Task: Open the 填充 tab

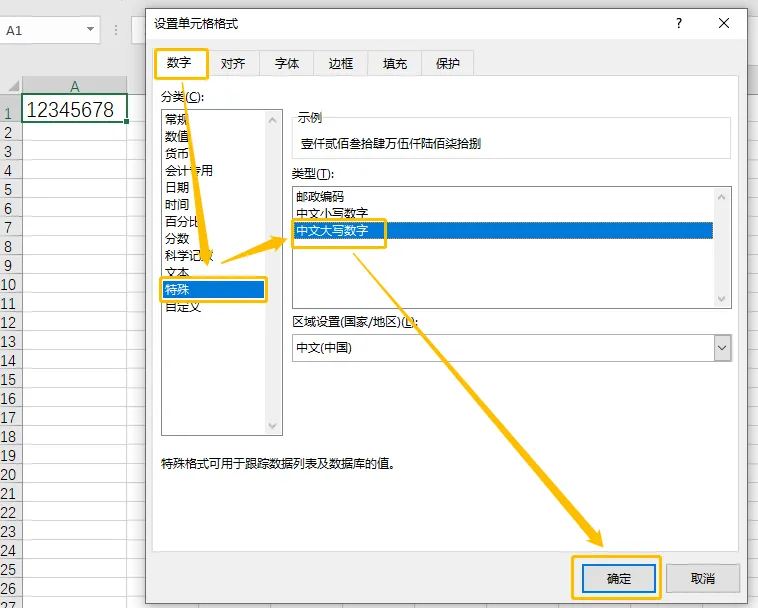Action: point(394,63)
